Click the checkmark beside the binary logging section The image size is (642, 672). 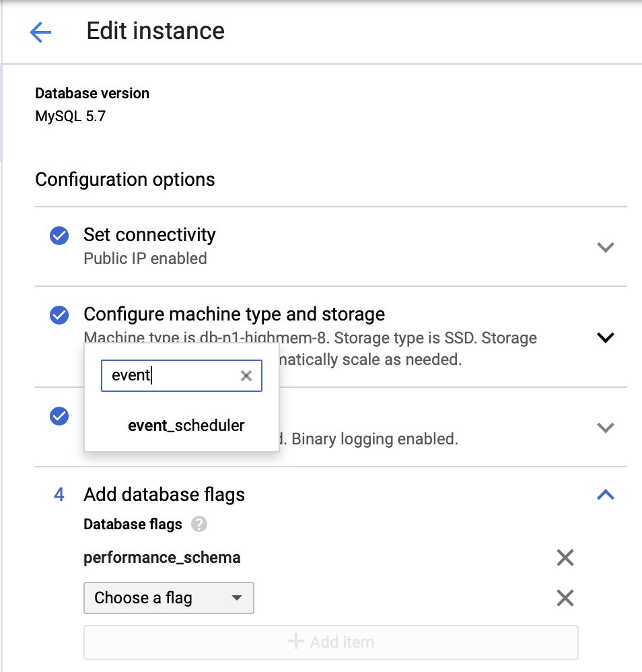59,416
